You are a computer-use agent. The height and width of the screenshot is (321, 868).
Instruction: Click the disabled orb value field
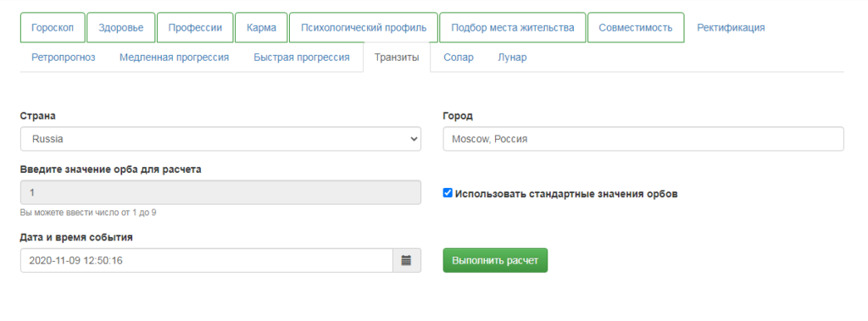[220, 192]
